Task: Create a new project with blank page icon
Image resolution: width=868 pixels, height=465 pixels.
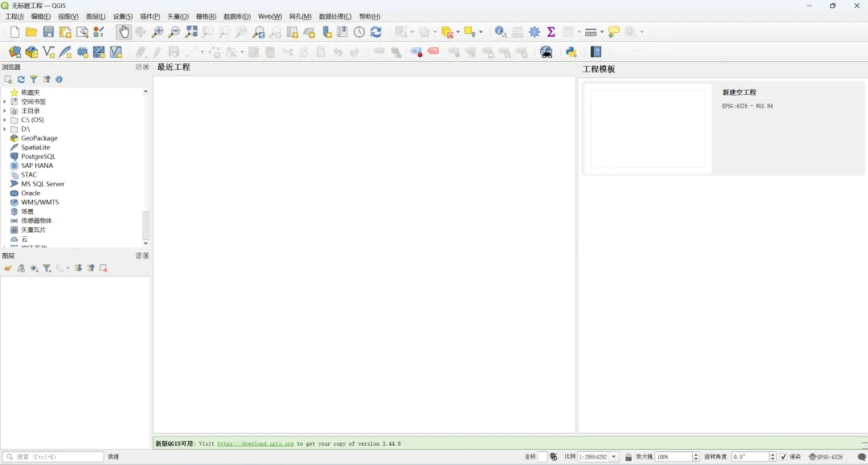Action: pyautogui.click(x=15, y=32)
